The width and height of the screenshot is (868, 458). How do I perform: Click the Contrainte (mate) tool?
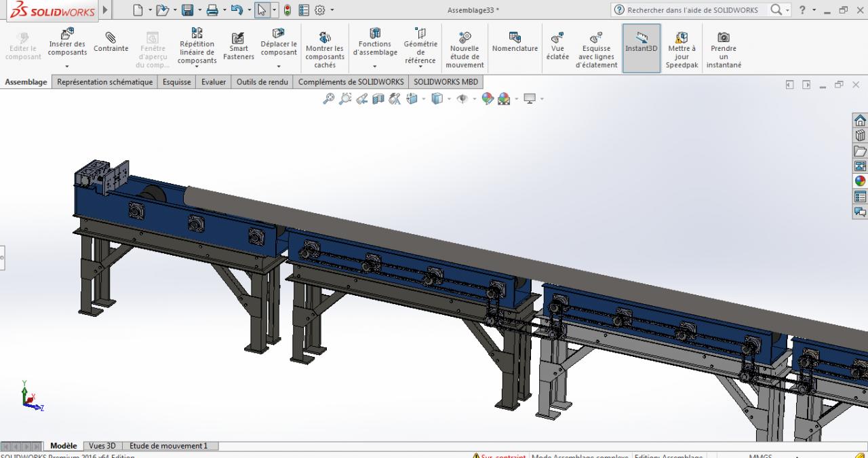[111, 43]
